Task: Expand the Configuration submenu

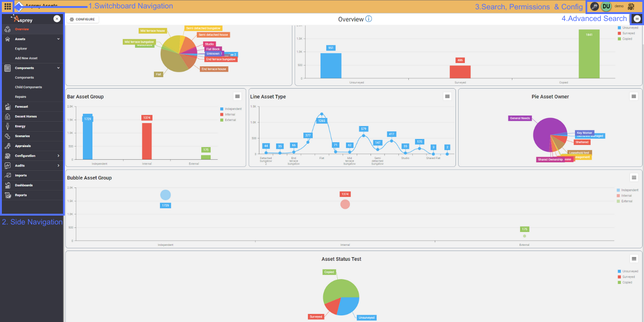Action: (58, 156)
